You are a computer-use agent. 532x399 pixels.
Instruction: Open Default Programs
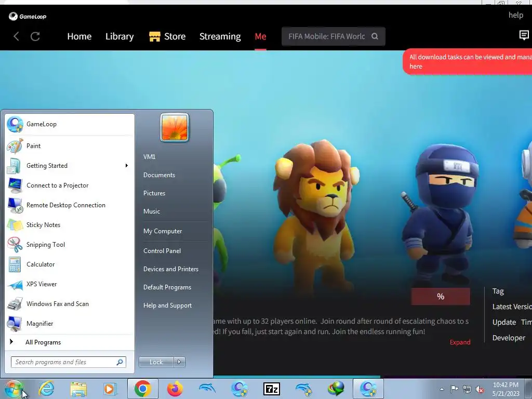pyautogui.click(x=167, y=287)
